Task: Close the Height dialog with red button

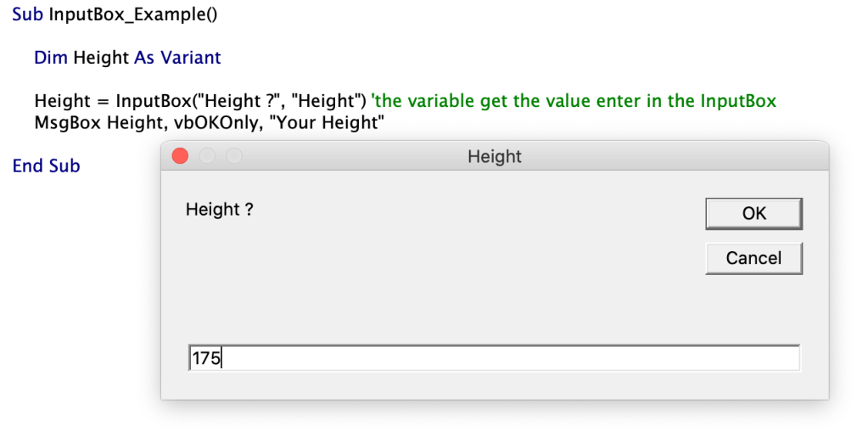Action: [180, 156]
